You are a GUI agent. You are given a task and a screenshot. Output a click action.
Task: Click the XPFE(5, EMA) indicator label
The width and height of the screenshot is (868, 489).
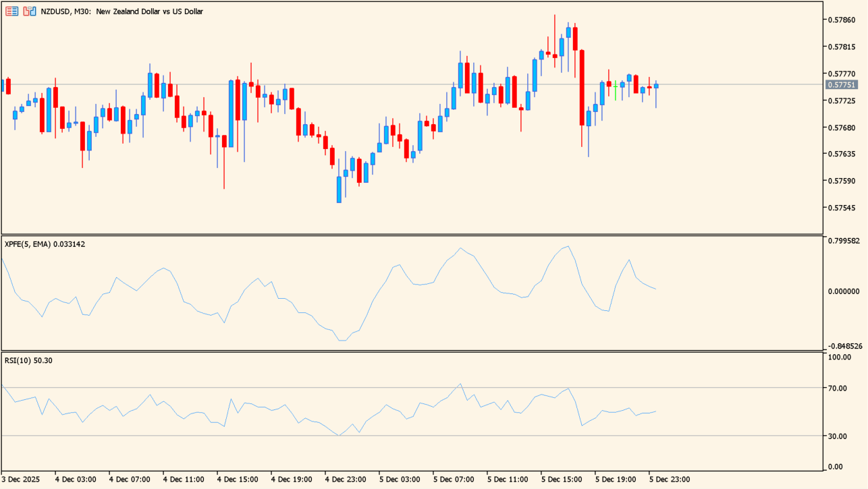tap(45, 244)
